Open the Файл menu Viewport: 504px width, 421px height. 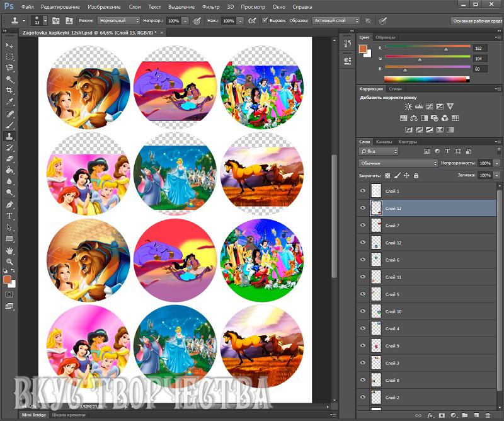(x=28, y=7)
